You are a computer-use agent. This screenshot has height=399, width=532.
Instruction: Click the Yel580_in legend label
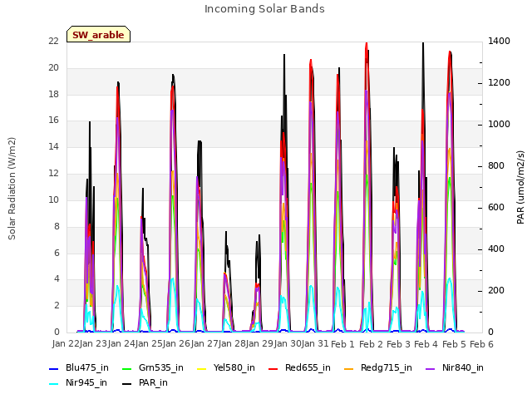click(234, 367)
